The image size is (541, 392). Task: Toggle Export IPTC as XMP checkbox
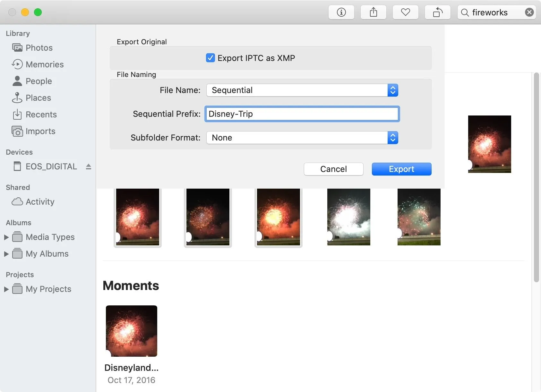[210, 58]
